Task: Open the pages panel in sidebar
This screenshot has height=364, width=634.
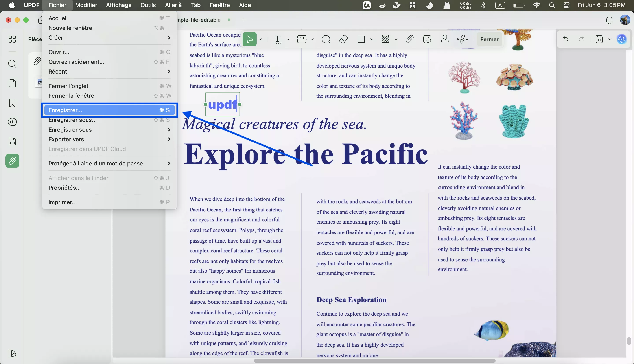Action: tap(12, 83)
